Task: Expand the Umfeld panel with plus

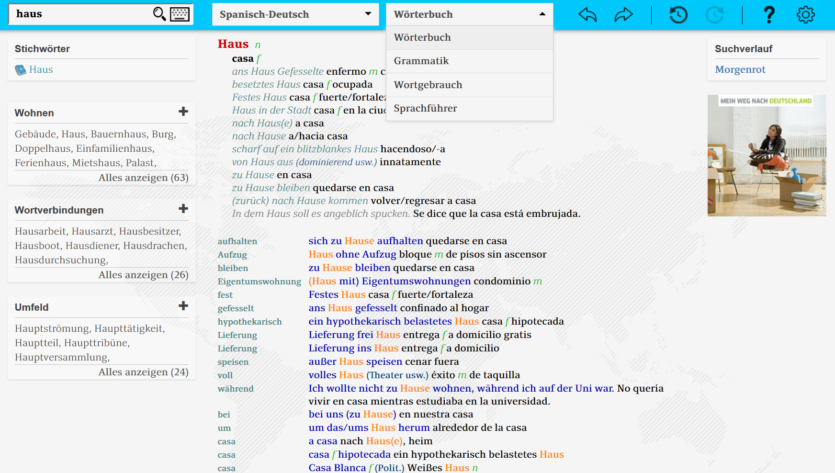Action: click(x=183, y=306)
